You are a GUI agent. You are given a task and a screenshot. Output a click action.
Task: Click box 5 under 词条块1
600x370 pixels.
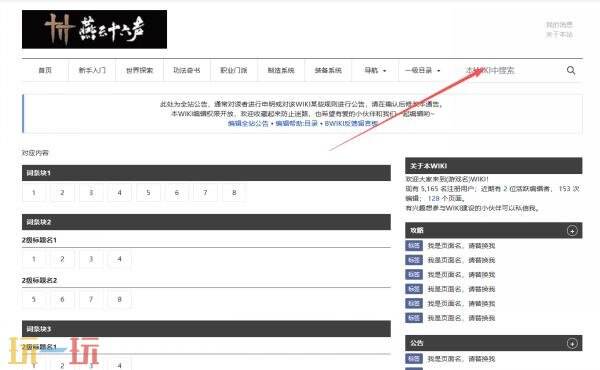click(148, 193)
